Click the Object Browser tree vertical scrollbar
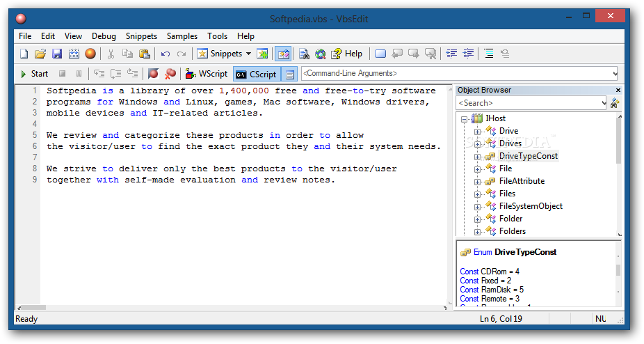 pos(619,175)
